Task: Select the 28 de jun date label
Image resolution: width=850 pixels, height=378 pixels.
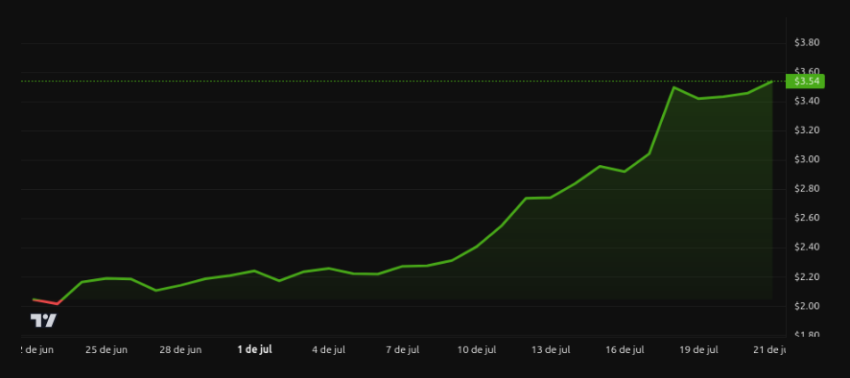Action: (181, 350)
